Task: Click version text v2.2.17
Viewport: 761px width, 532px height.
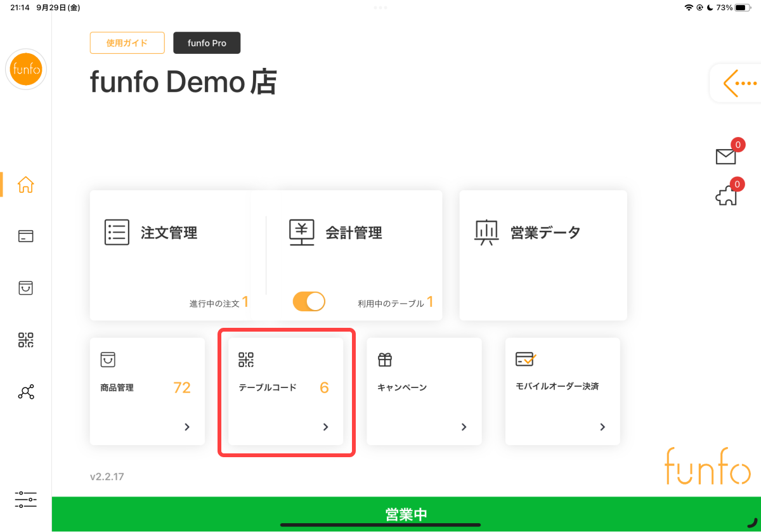Action: (107, 476)
